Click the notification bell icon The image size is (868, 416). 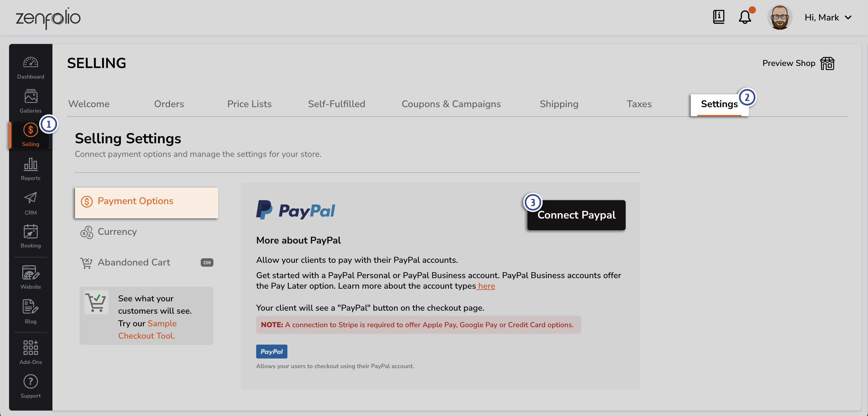click(745, 17)
